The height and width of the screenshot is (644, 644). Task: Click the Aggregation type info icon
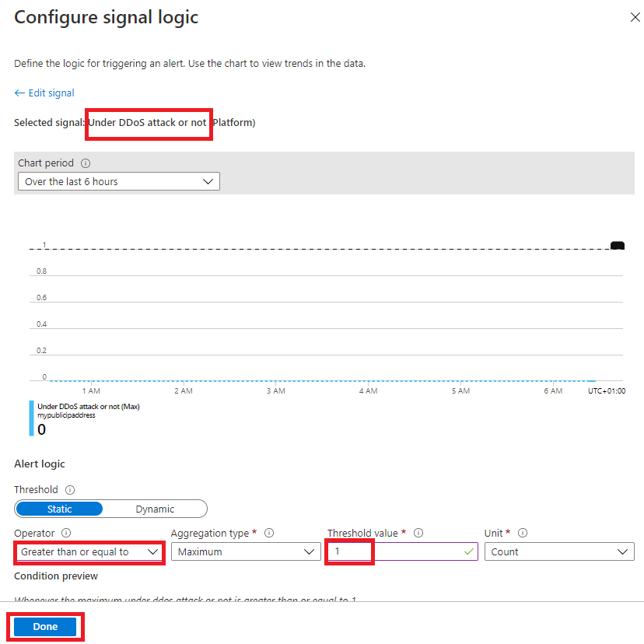tap(269, 533)
